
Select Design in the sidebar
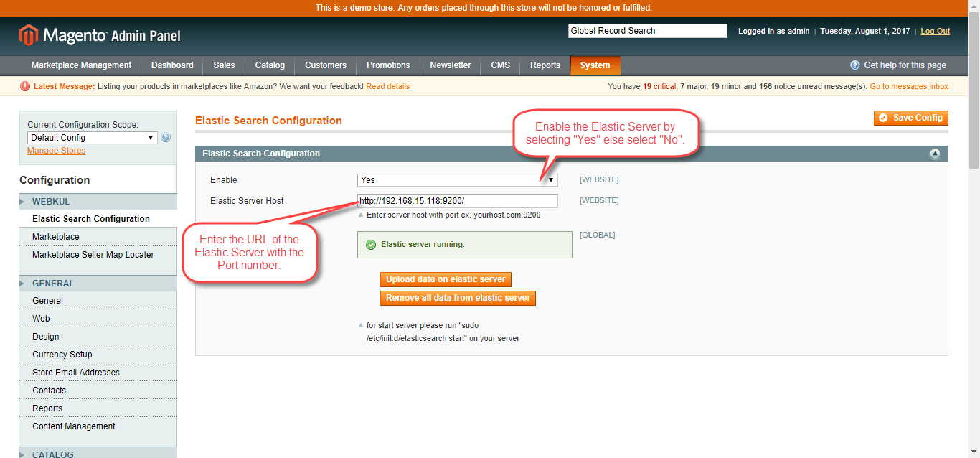pyautogui.click(x=98, y=337)
